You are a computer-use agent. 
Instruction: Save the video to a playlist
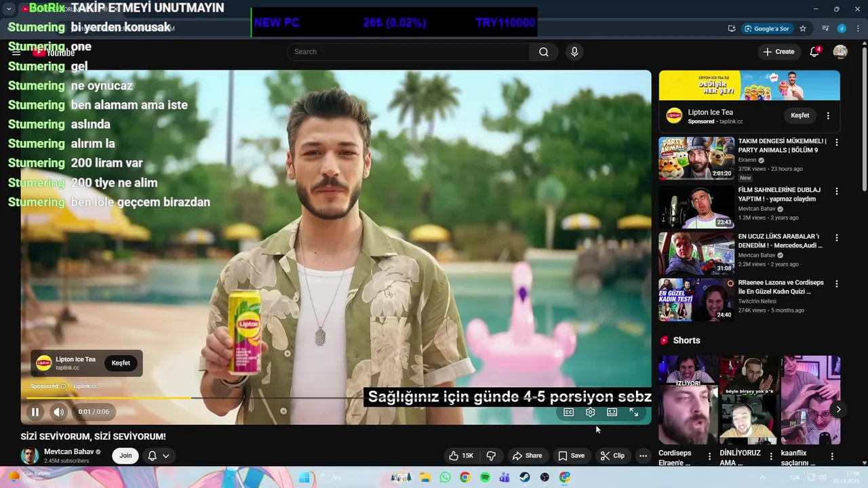[x=571, y=455]
